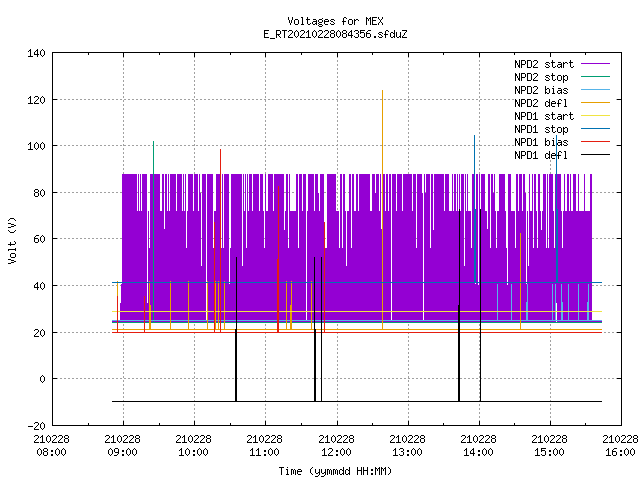Click the 210228 12:00 time axis label

click(x=336, y=445)
